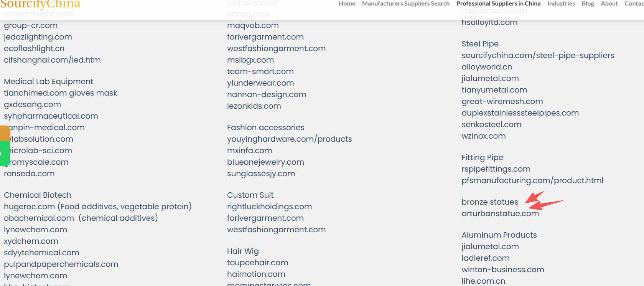
Task: Click the Fashion accessories heading
Action: 266,128
